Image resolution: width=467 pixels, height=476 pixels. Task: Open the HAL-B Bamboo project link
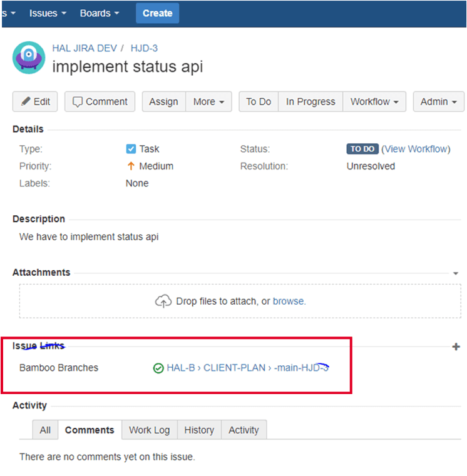click(181, 368)
